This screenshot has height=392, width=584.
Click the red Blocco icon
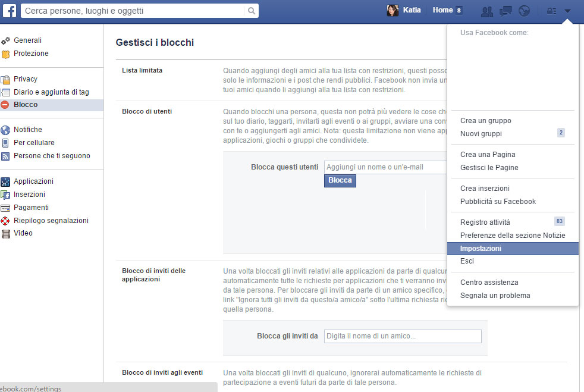pyautogui.click(x=5, y=105)
